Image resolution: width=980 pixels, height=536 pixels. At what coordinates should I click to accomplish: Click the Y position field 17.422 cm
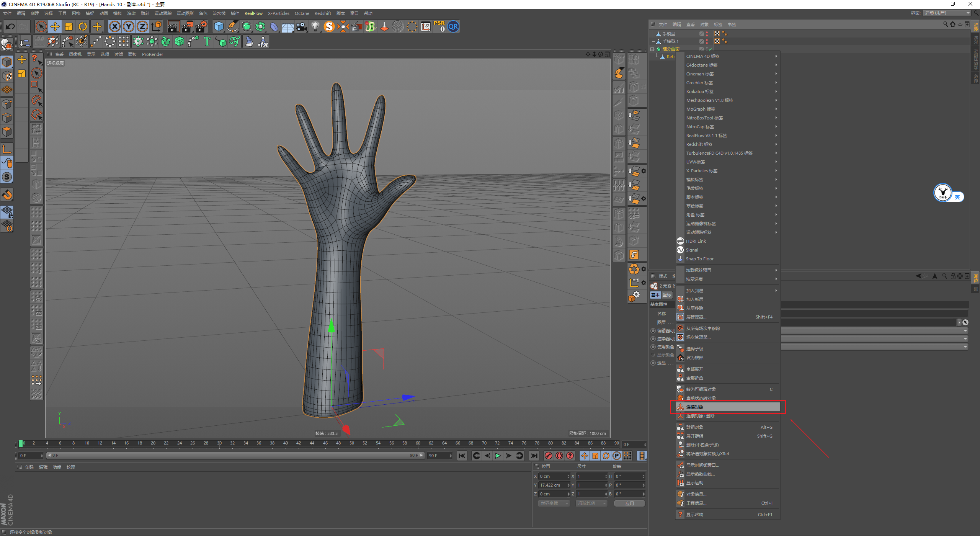[x=553, y=485]
